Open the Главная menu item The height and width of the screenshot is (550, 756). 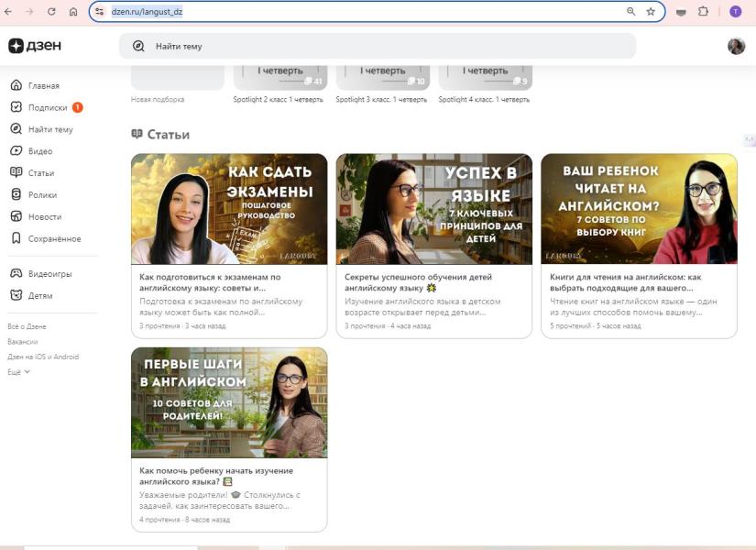pyautogui.click(x=44, y=86)
